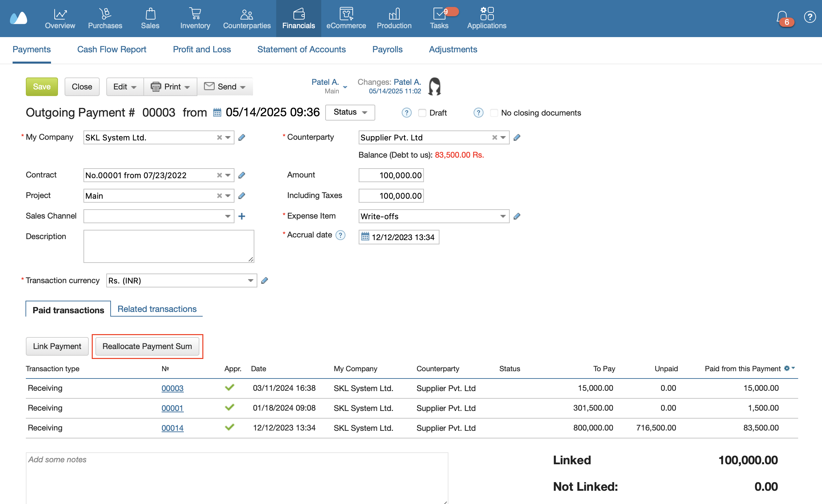Viewport: 822px width, 504px height.
Task: Open calendar icon in Accrual date field
Action: pos(365,237)
